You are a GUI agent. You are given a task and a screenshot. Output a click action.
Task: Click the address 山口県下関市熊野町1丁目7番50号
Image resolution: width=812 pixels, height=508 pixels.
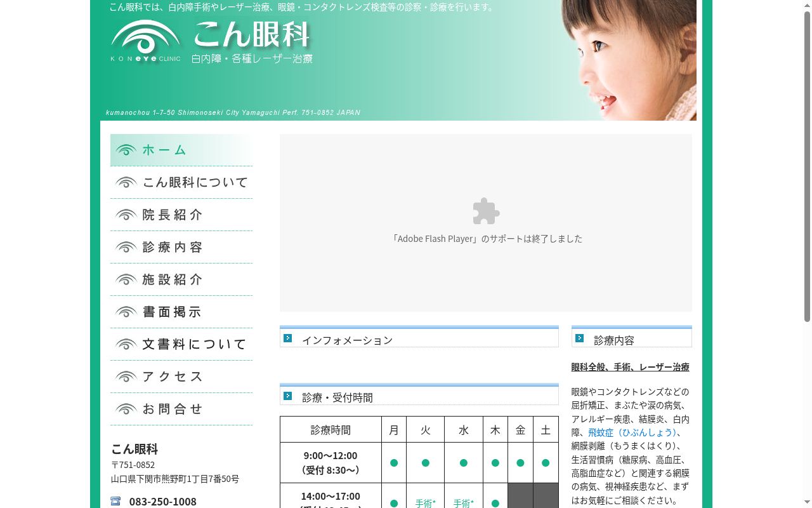click(175, 479)
